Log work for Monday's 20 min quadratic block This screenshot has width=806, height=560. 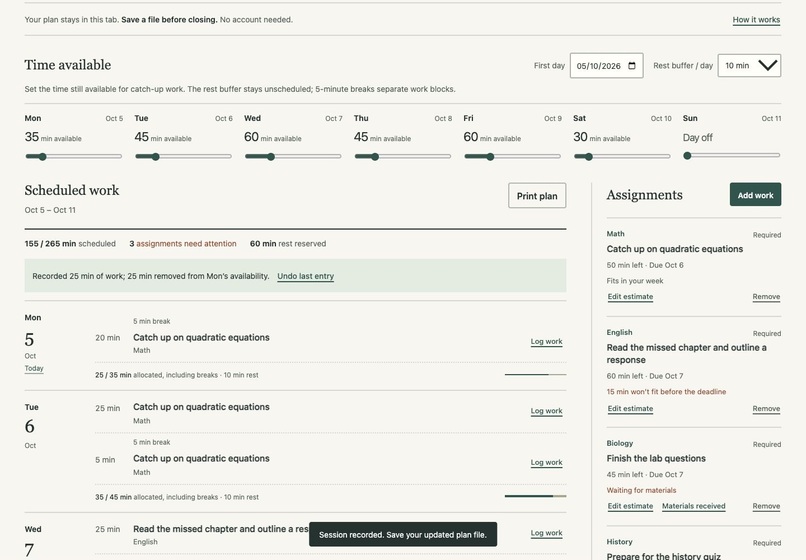click(x=546, y=341)
